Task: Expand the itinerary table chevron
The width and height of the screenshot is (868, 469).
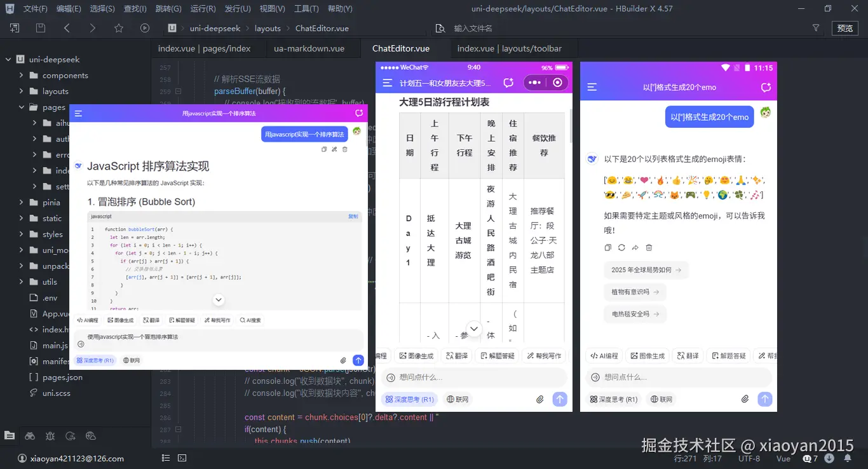Action: point(473,329)
